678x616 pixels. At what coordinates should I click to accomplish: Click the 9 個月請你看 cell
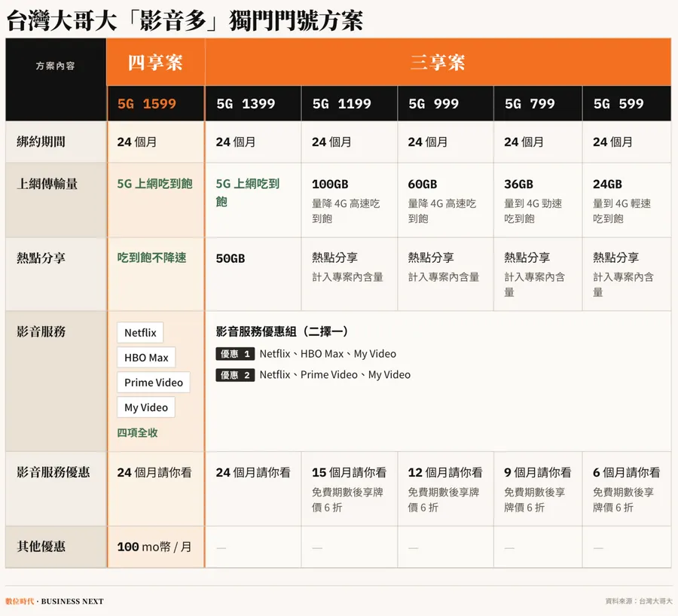538,489
